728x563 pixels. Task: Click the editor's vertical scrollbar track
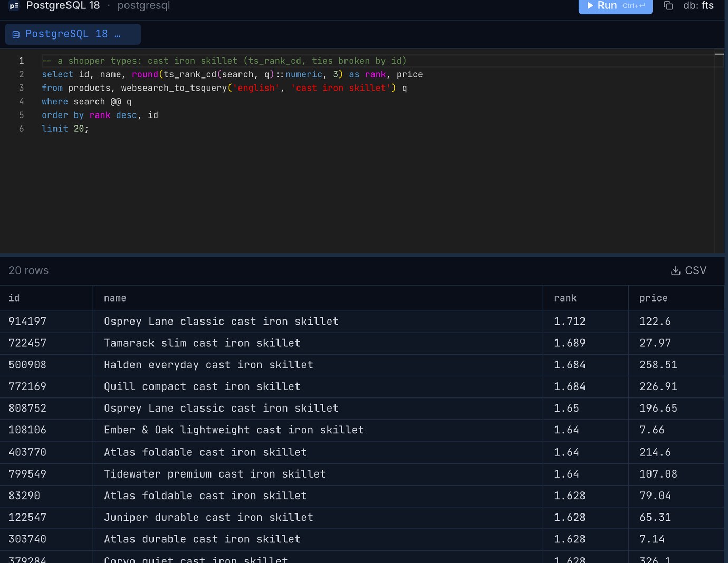pos(719,151)
